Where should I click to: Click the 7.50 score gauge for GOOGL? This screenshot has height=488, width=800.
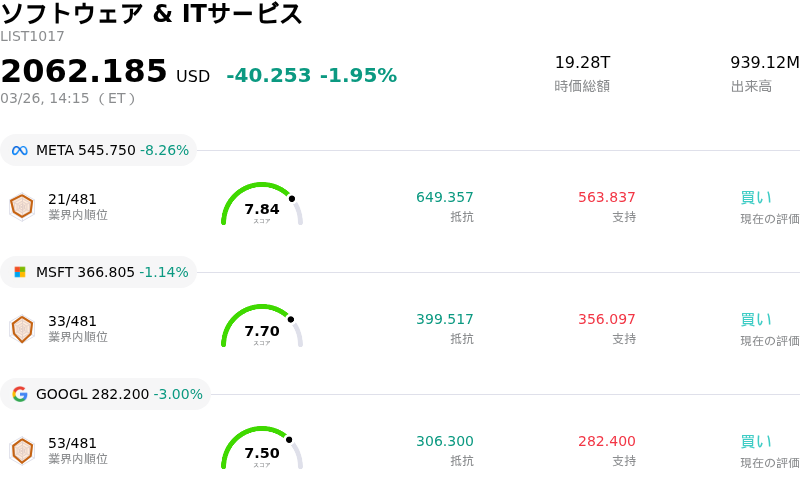coord(261,450)
